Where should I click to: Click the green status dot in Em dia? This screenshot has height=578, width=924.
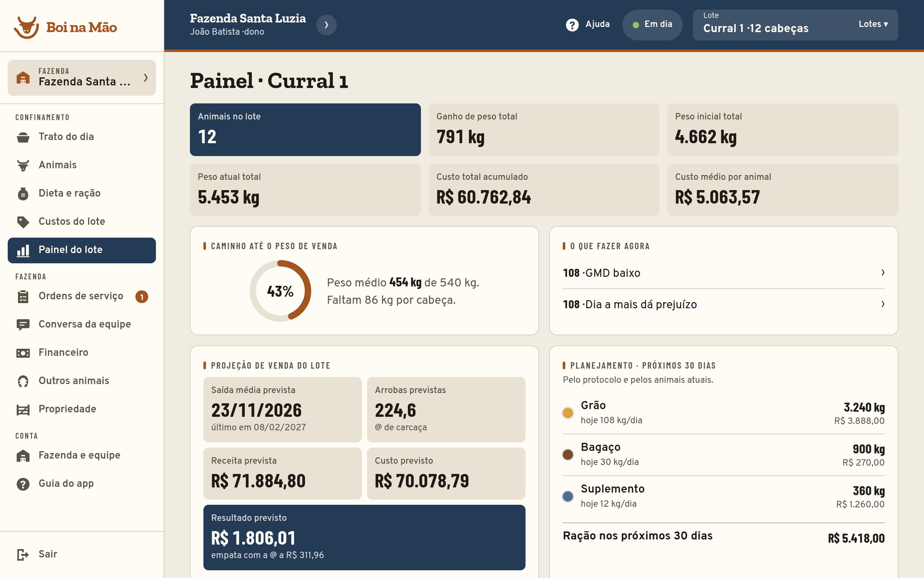[636, 25]
